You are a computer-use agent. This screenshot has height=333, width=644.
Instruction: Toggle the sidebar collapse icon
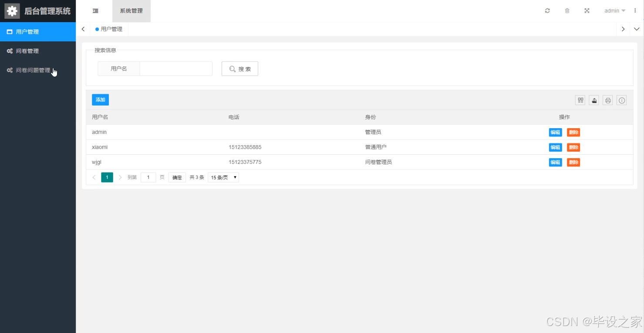(x=95, y=11)
